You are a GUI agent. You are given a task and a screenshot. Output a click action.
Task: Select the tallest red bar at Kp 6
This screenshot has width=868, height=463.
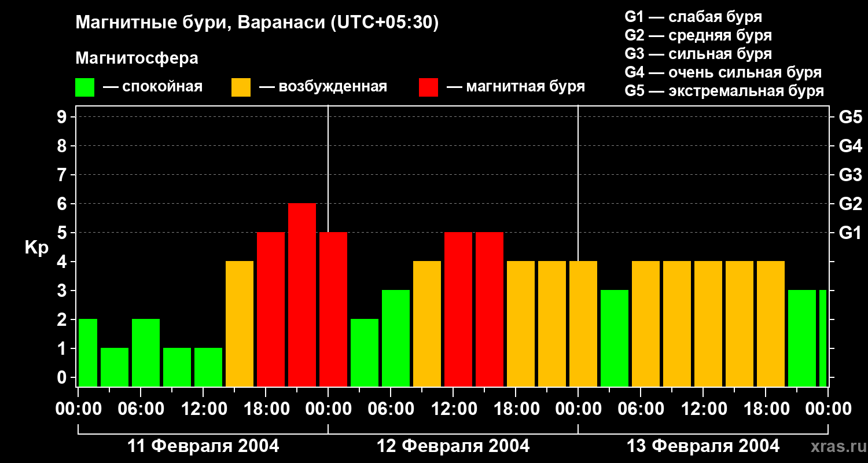click(x=302, y=295)
